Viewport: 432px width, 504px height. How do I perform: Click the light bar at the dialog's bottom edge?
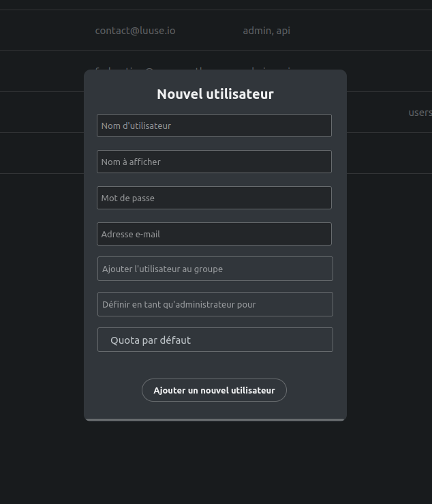pos(215,419)
